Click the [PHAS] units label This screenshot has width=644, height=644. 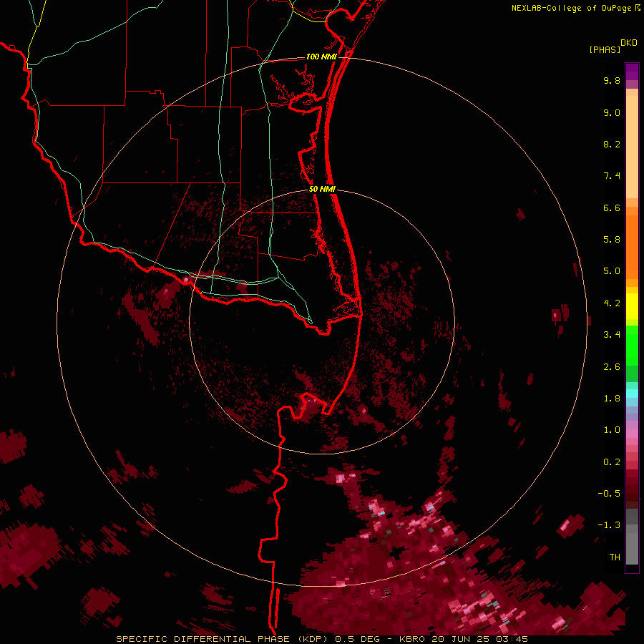click(x=605, y=49)
